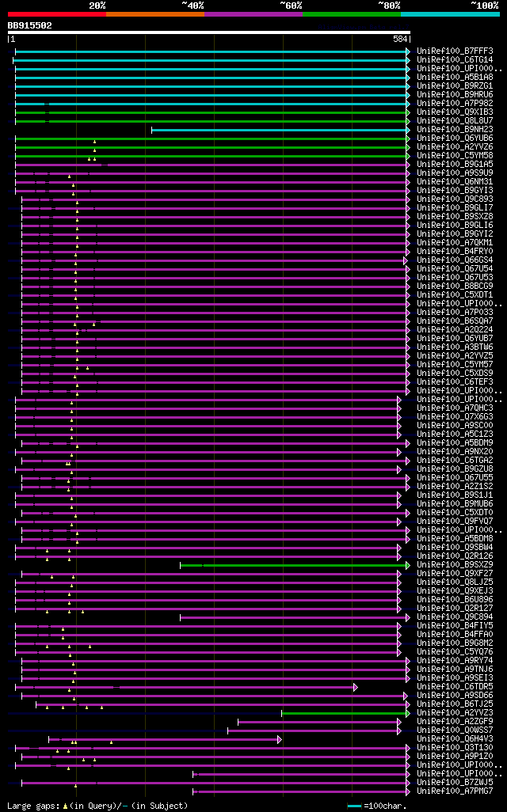Select the BB915502 query name
The image size is (507, 812).
[29, 25]
